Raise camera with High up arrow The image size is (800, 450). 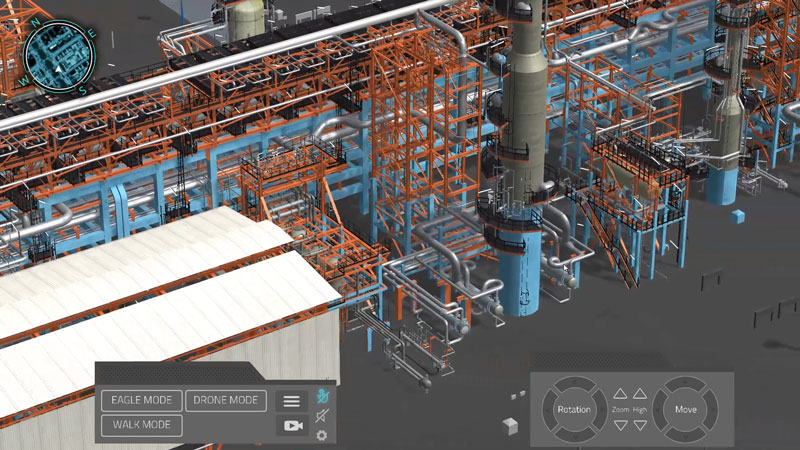(640, 393)
